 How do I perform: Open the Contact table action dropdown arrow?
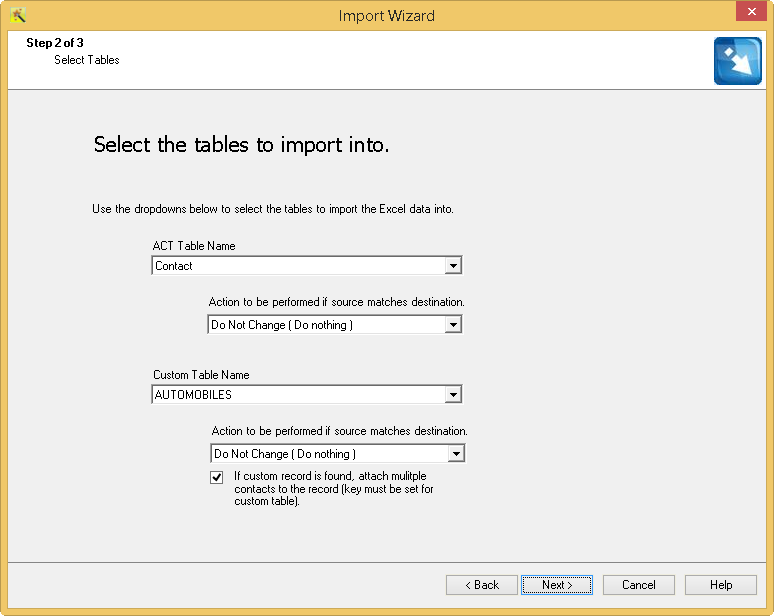click(x=453, y=325)
